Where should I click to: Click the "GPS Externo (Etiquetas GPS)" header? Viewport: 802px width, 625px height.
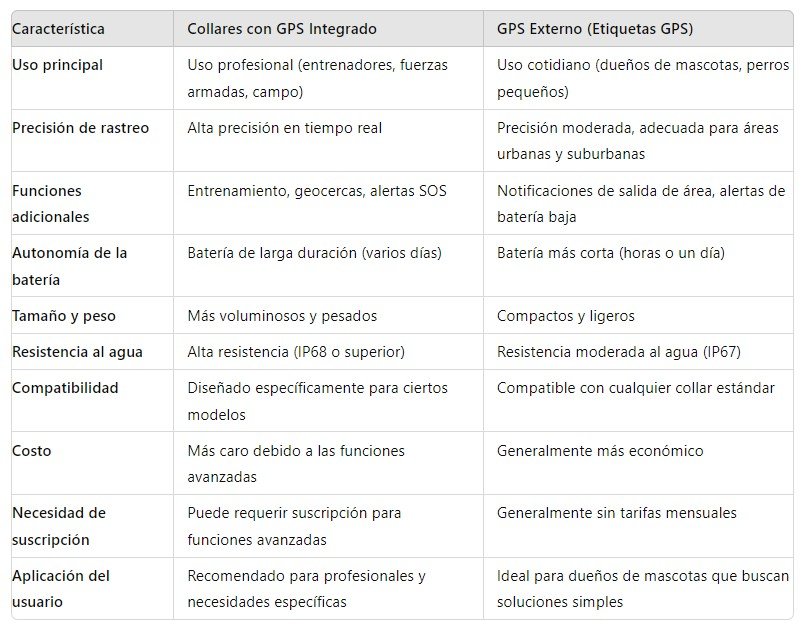point(597,29)
